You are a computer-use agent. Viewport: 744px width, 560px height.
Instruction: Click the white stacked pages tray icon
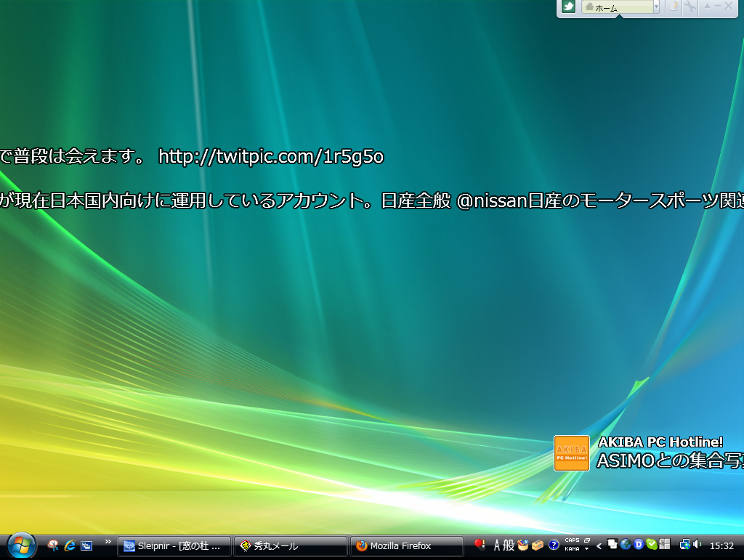click(x=612, y=544)
